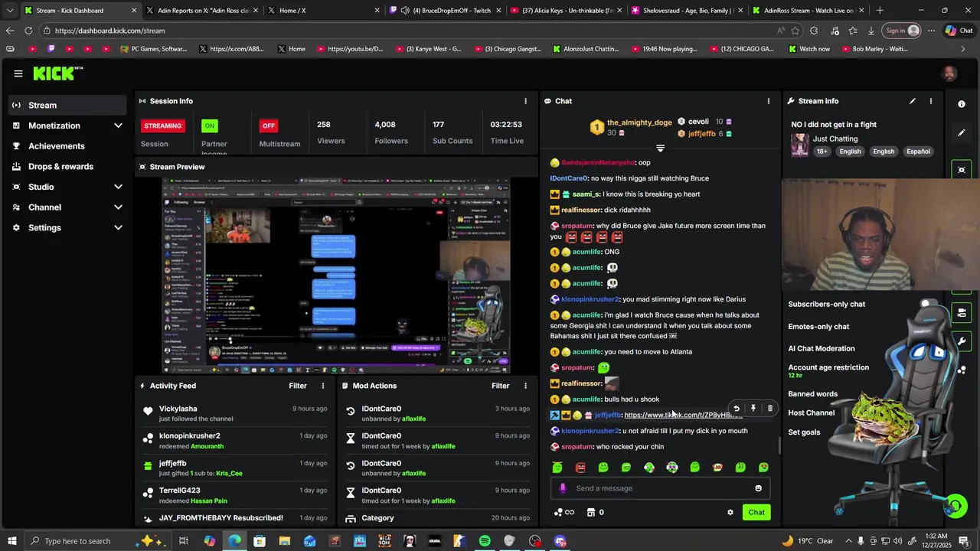Click the Just Chatting category thumbnail

pyautogui.click(x=800, y=145)
